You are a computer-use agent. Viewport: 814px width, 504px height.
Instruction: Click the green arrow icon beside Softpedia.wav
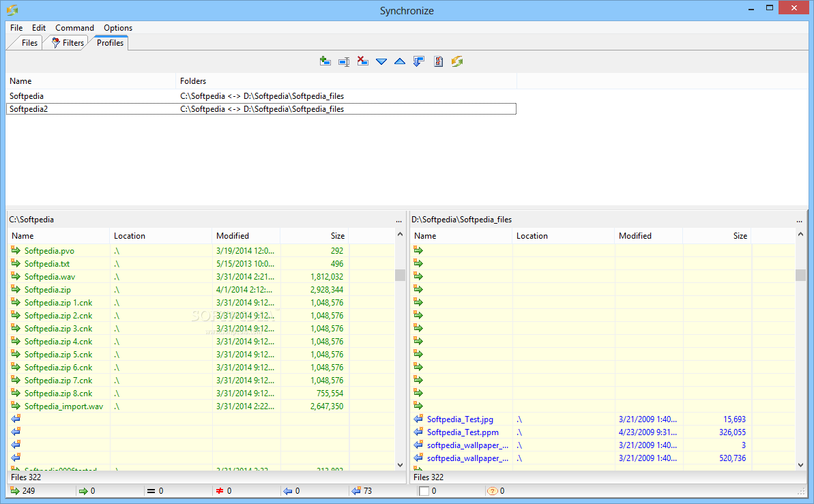tap(16, 276)
